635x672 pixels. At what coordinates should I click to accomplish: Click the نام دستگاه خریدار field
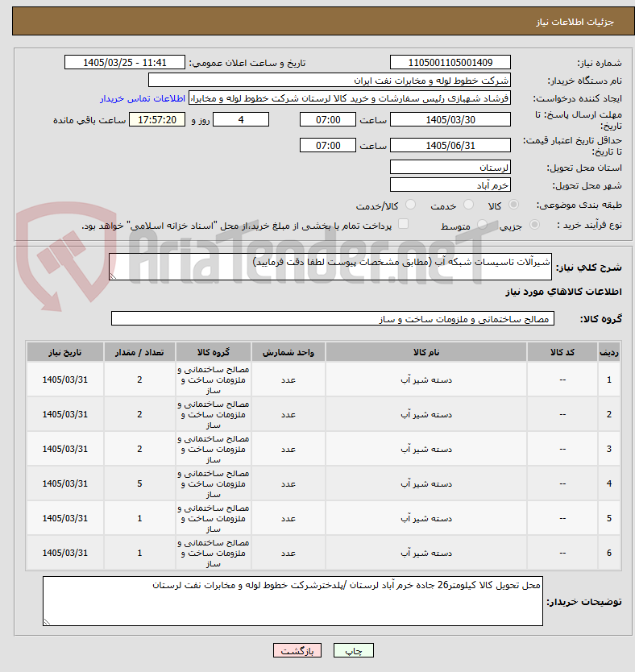[x=330, y=81]
